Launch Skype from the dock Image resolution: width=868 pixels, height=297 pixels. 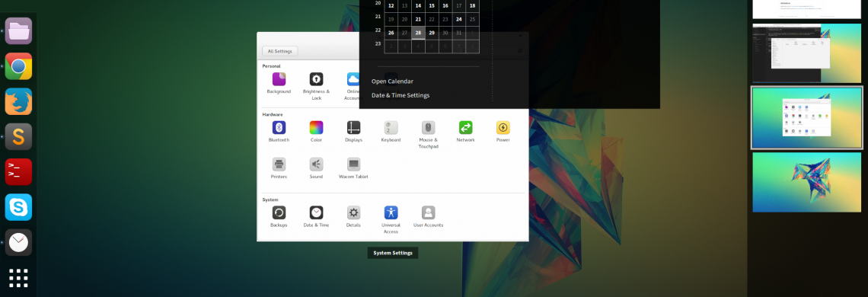coord(18,207)
